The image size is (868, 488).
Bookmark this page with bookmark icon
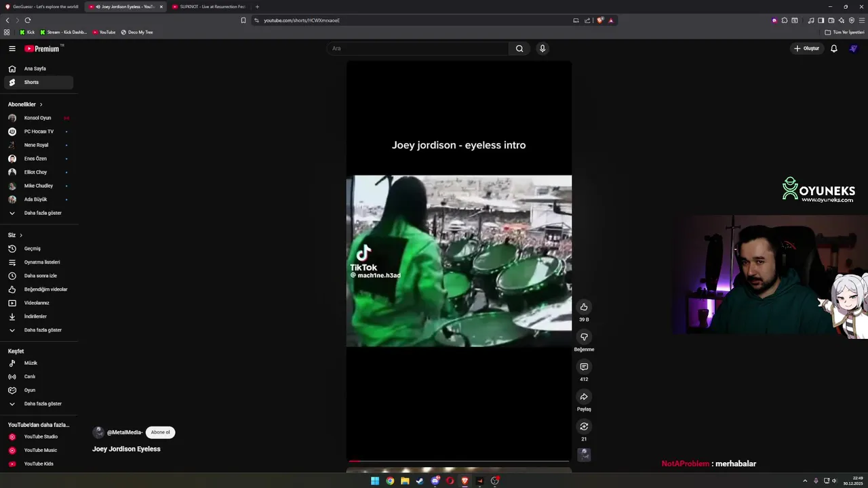243,20
